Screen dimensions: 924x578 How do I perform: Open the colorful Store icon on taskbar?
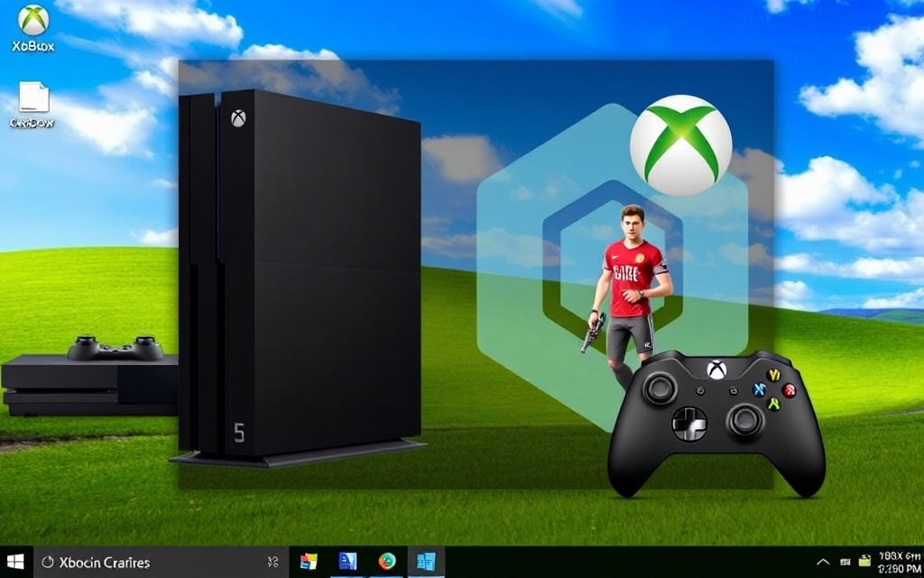tap(309, 562)
